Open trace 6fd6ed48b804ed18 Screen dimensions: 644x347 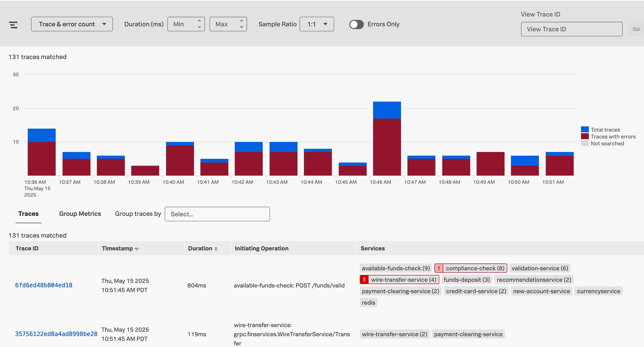tap(44, 285)
